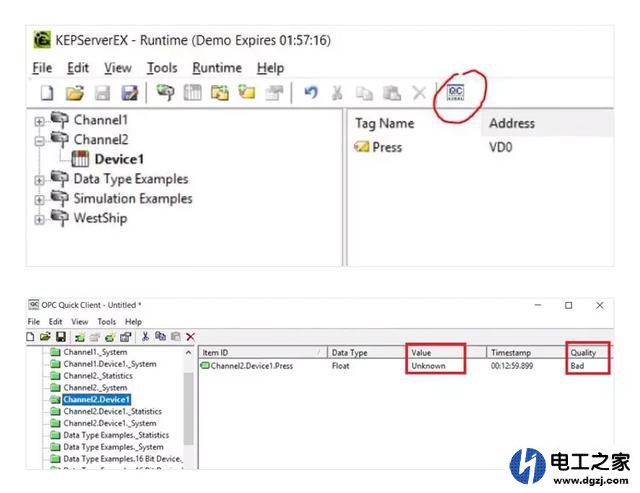The image size is (640, 493).
Task: Open the Runtime menu
Action: (217, 68)
